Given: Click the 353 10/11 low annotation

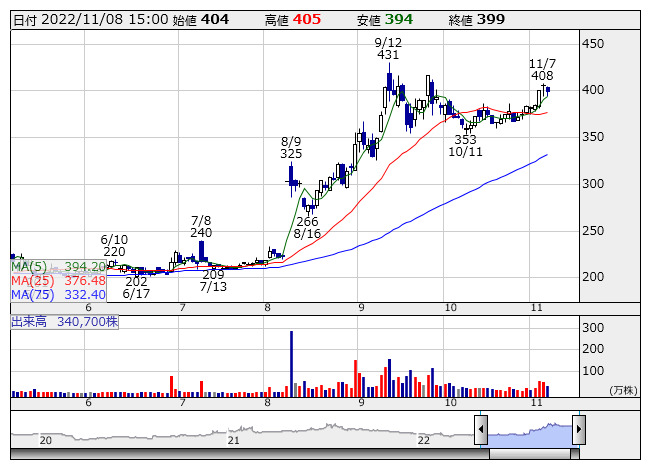Looking at the screenshot, I should [x=465, y=145].
